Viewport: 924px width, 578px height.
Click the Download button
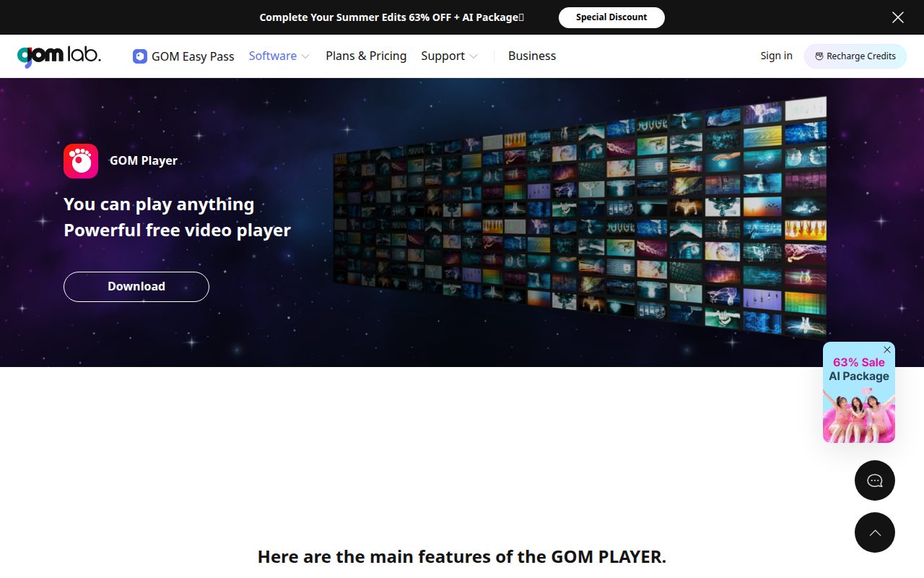click(136, 287)
